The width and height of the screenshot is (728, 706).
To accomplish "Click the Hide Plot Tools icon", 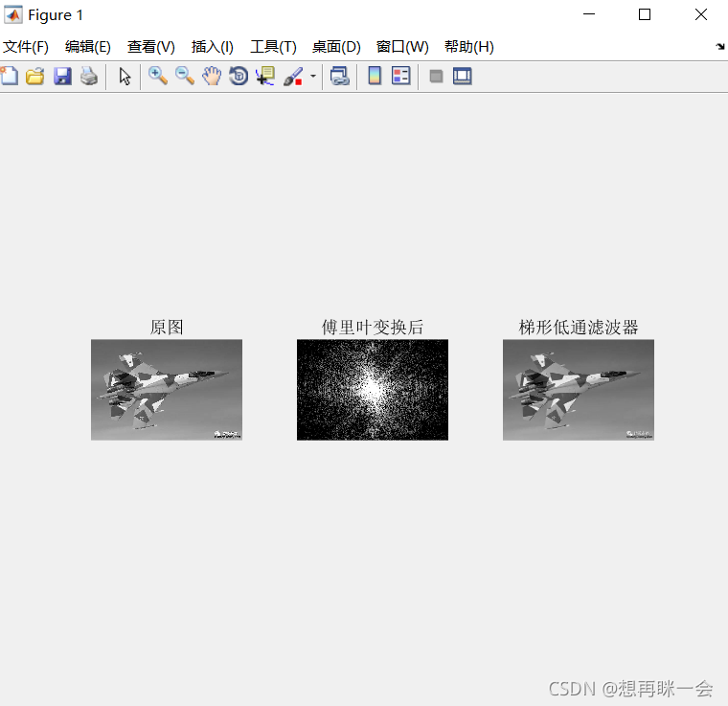I will pyautogui.click(x=436, y=76).
